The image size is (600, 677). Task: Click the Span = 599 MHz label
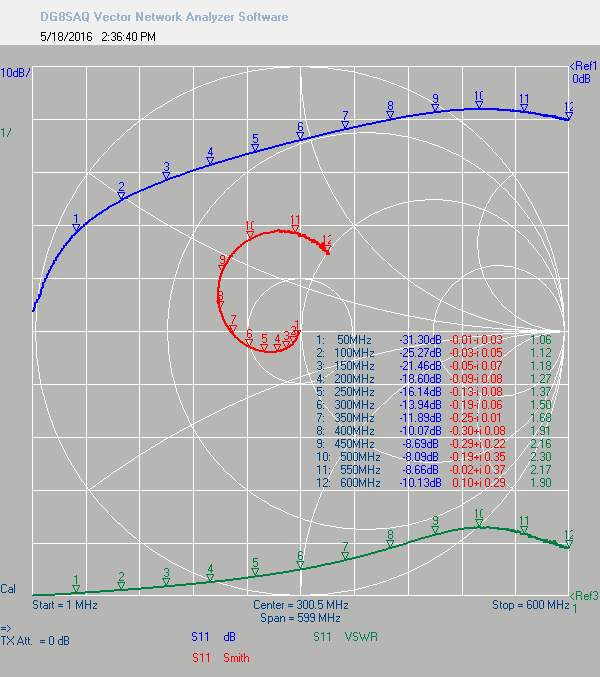(x=300, y=618)
